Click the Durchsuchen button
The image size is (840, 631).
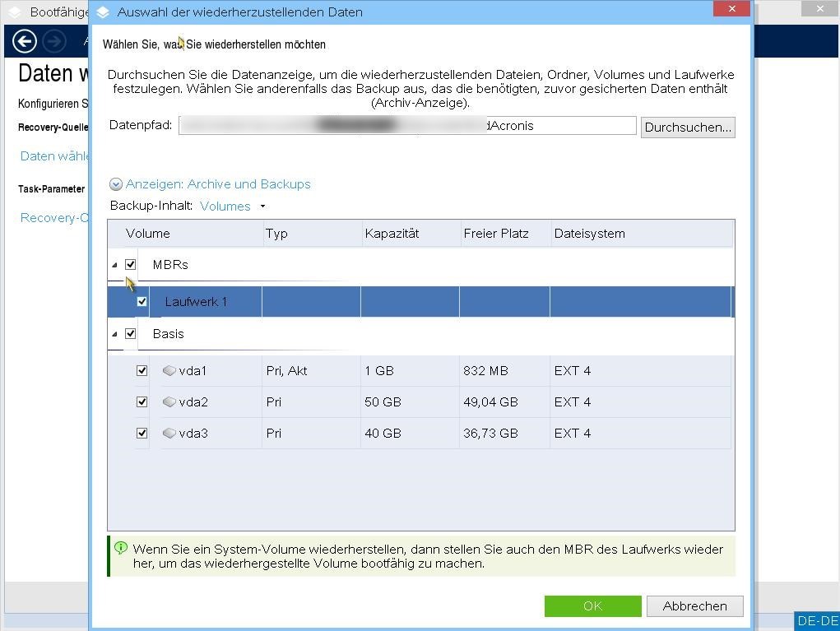click(688, 127)
